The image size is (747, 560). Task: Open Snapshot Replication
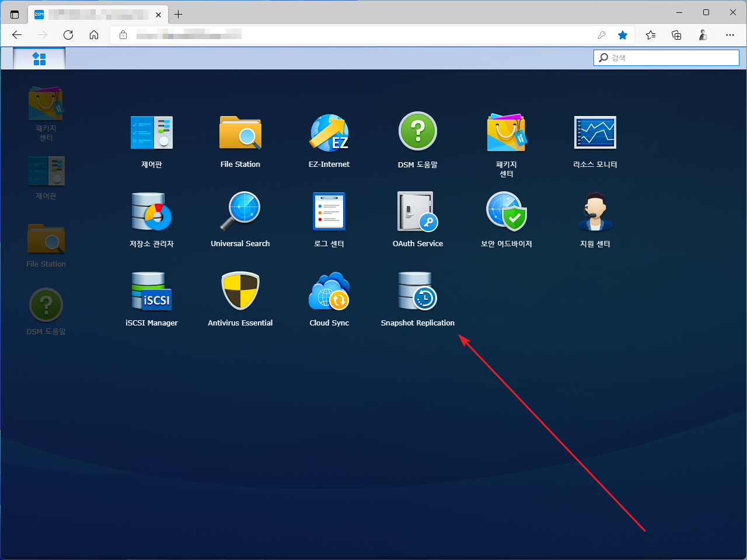pos(418,299)
